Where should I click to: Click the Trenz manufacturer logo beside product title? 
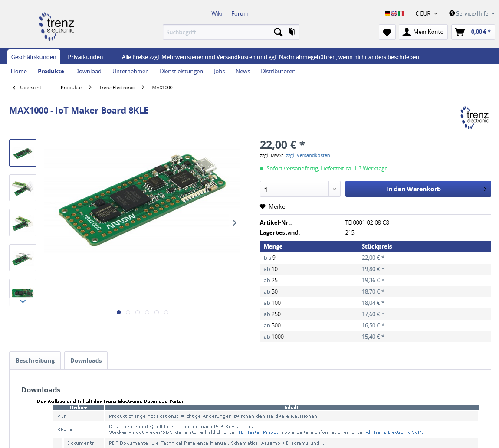point(475,118)
